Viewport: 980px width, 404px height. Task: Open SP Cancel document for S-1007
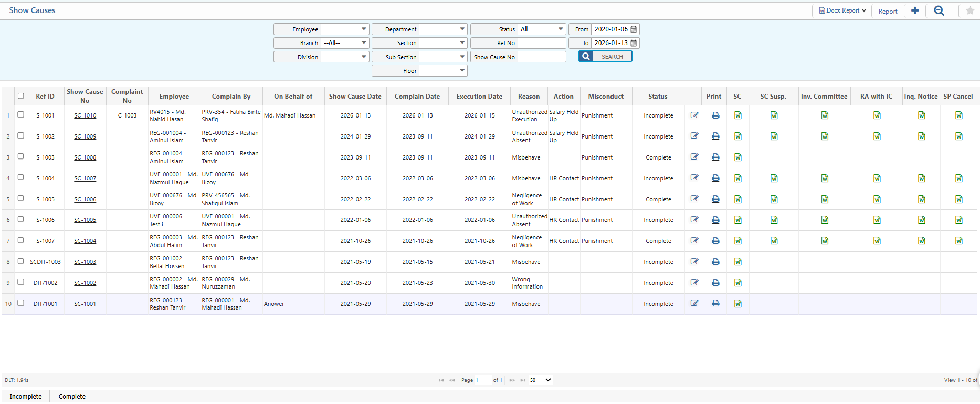959,241
